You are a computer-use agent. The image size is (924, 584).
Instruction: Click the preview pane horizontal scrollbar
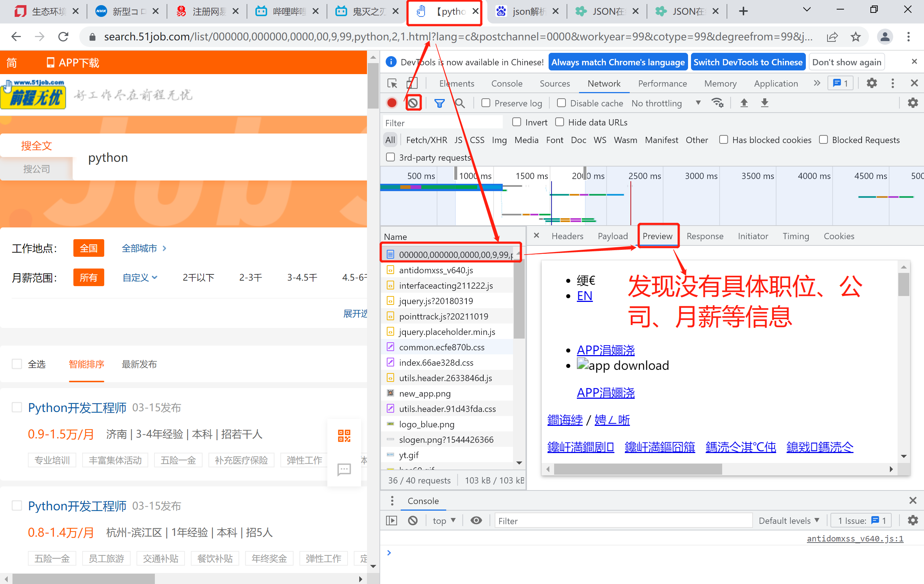(637, 468)
